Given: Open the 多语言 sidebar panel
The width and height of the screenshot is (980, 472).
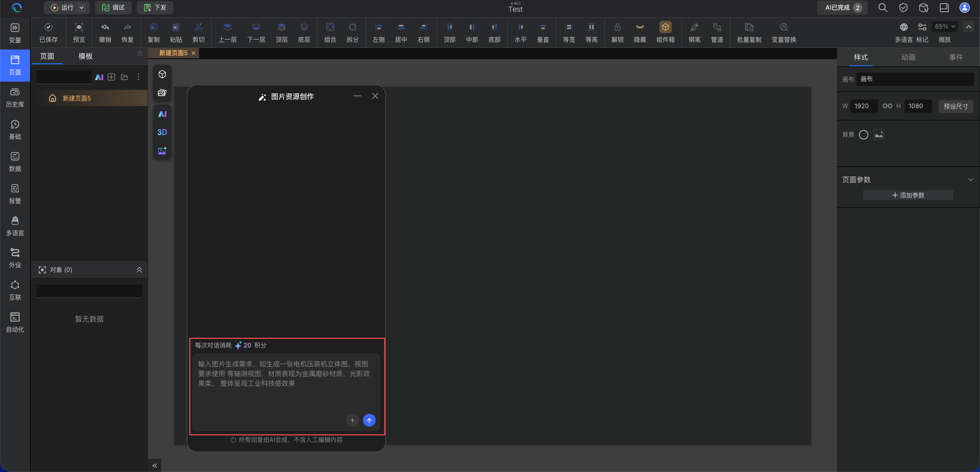Looking at the screenshot, I should (15, 226).
